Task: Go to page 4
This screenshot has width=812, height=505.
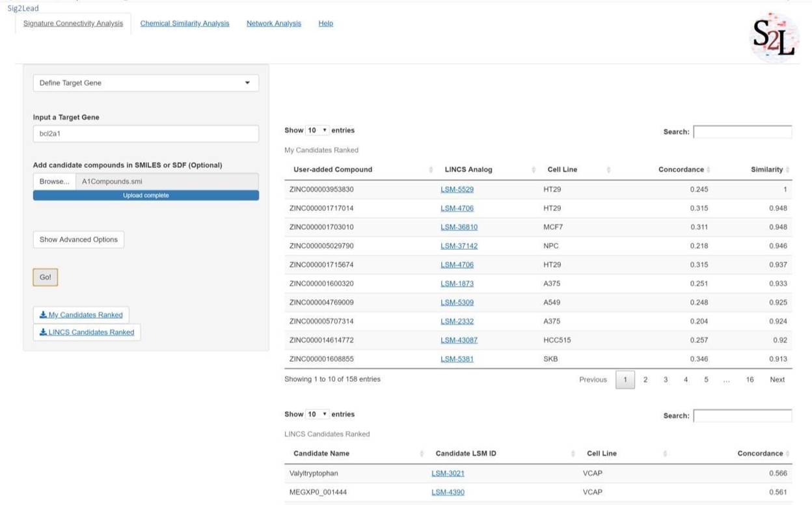Action: tap(686, 379)
